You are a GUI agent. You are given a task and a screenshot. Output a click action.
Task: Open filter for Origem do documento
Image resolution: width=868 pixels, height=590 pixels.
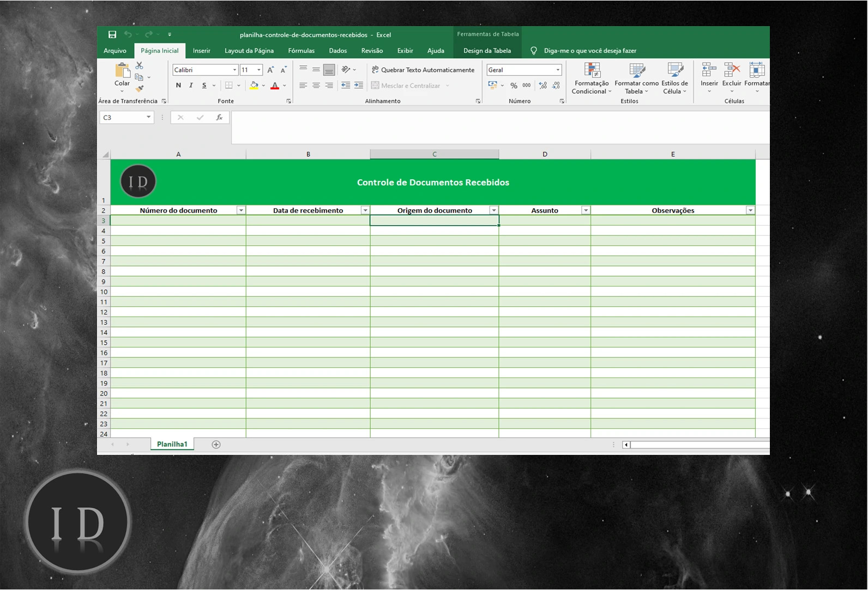(x=494, y=210)
